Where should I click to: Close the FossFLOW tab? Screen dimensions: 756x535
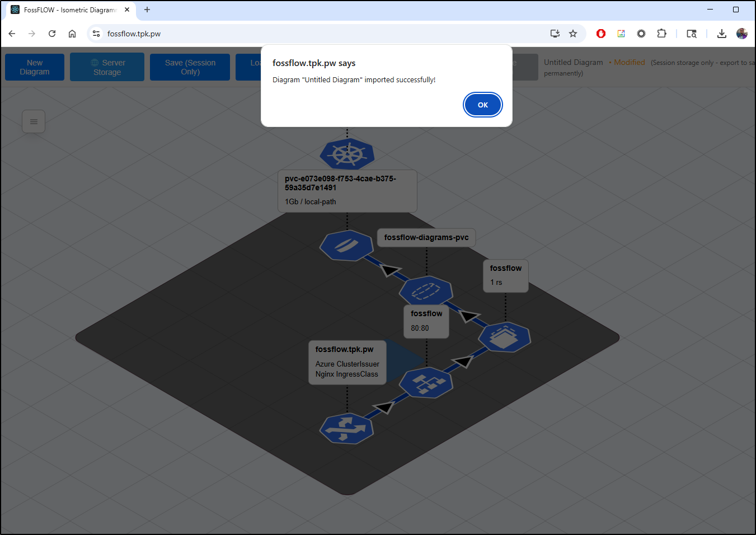(127, 10)
